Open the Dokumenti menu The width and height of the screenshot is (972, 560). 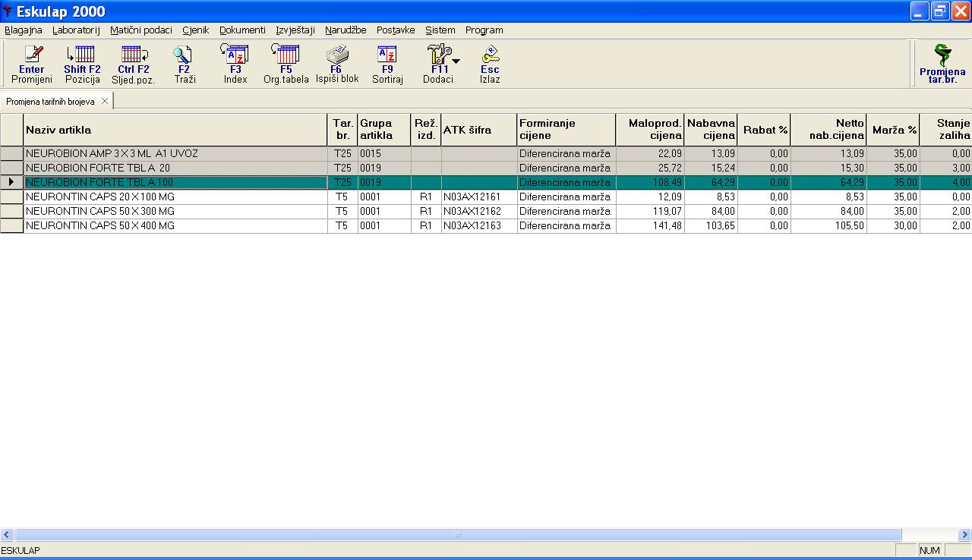(x=242, y=30)
